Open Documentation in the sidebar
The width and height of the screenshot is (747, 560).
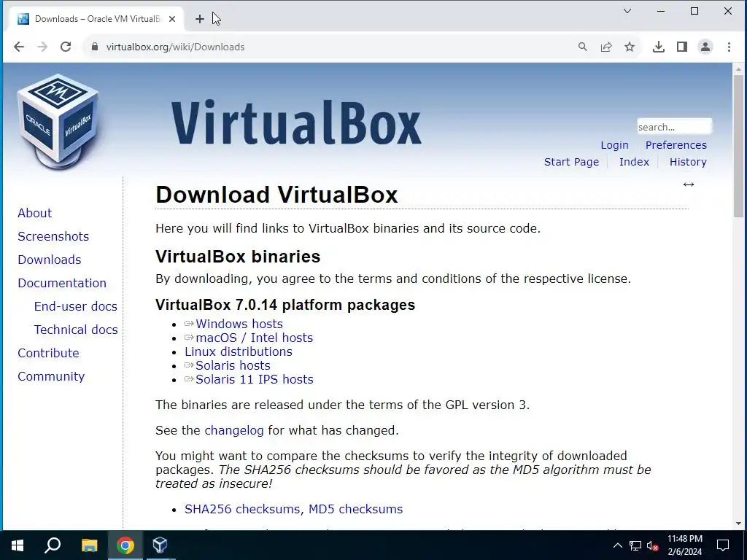[x=62, y=283]
